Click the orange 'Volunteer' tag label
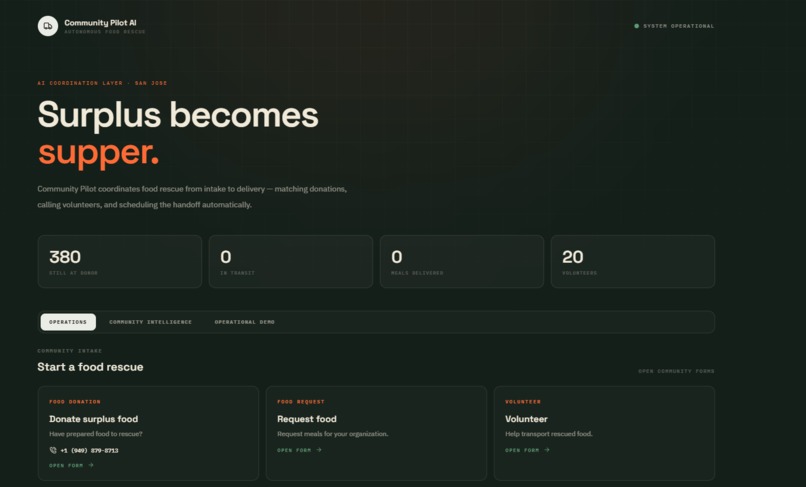Viewport: 806px width, 487px height. [x=523, y=402]
